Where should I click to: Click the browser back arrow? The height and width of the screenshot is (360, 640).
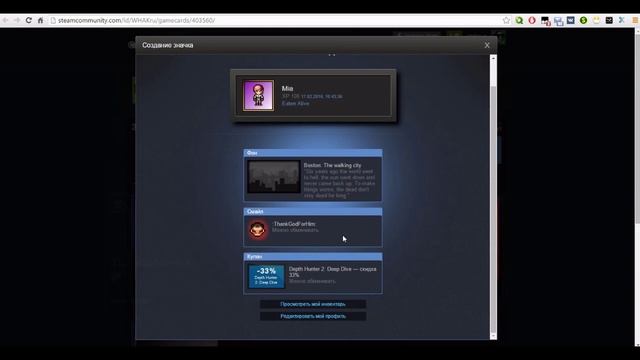click(x=5, y=20)
